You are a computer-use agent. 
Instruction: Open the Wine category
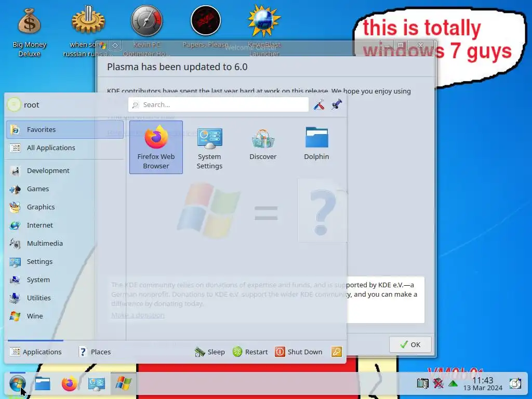click(x=65, y=316)
